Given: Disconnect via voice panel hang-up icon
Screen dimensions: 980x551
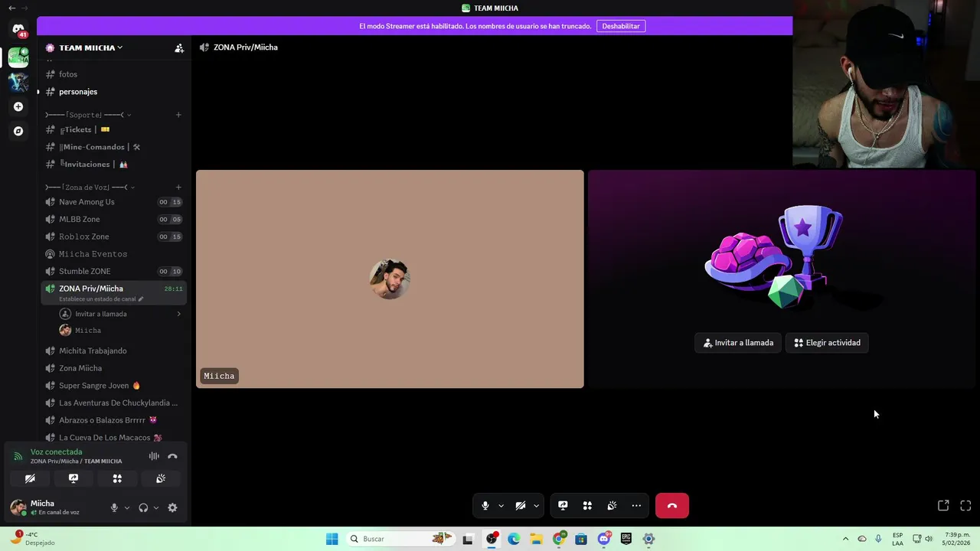Looking at the screenshot, I should [172, 456].
